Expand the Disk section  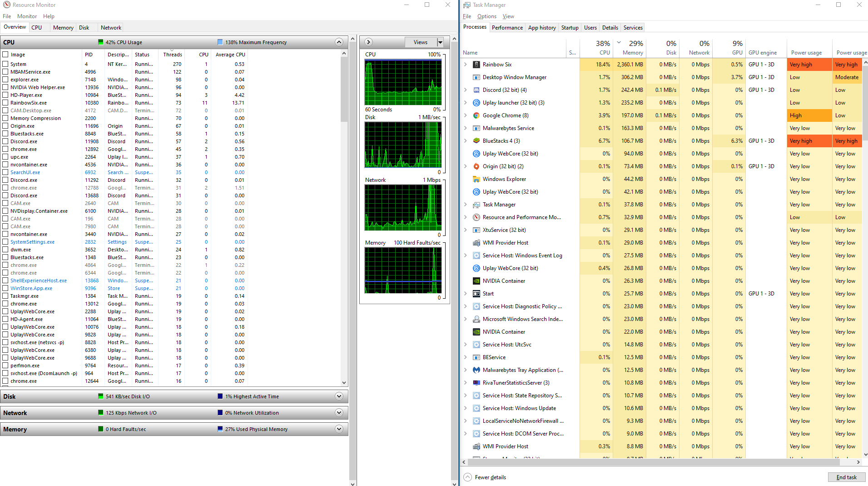click(x=339, y=396)
